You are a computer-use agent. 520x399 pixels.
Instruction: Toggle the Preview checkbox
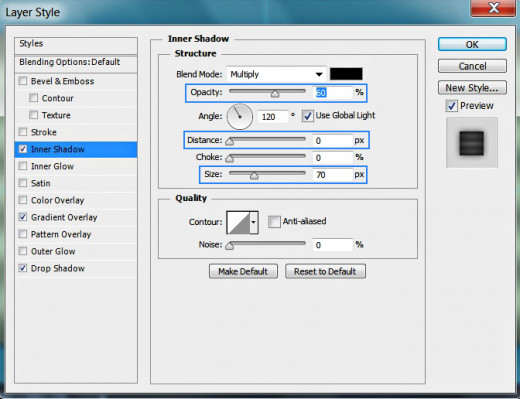tap(451, 106)
